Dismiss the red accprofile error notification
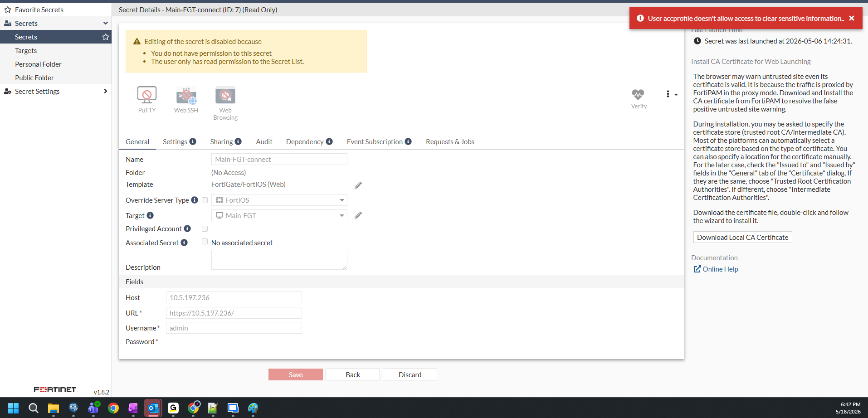The width and height of the screenshot is (868, 418). (852, 18)
